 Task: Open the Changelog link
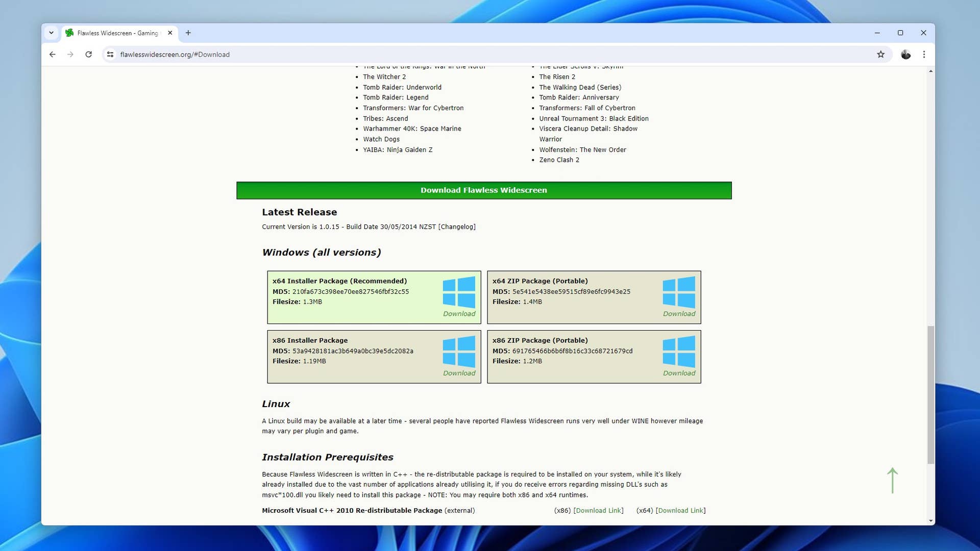pos(457,227)
